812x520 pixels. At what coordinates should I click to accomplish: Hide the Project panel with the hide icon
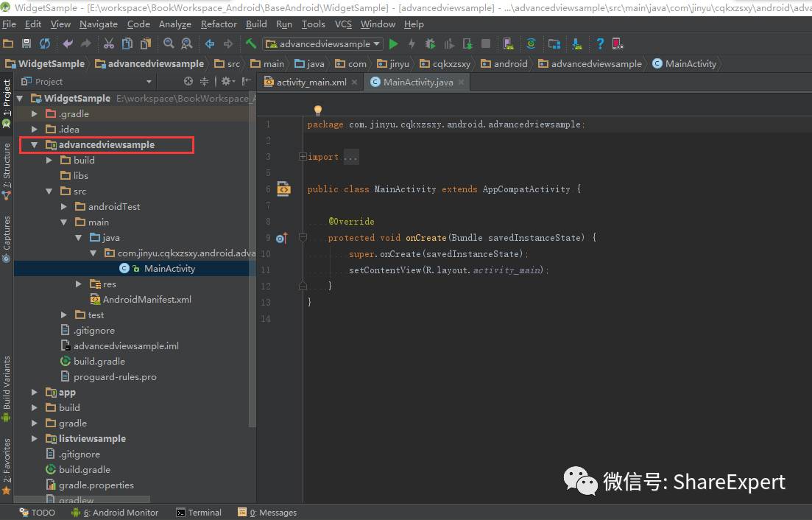pos(247,81)
